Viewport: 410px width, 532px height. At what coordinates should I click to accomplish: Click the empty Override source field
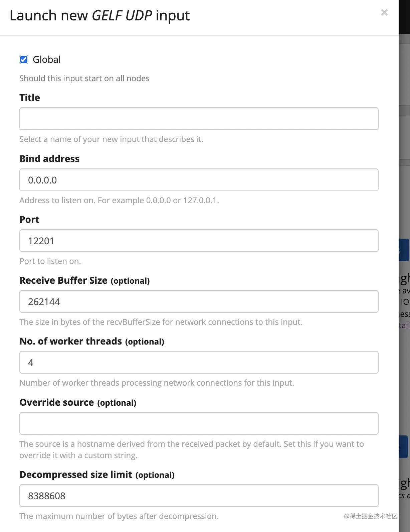pyautogui.click(x=199, y=423)
